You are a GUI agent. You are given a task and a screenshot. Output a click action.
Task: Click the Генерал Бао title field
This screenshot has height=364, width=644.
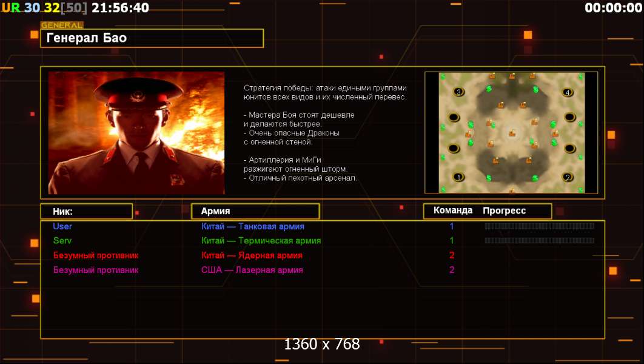click(152, 38)
